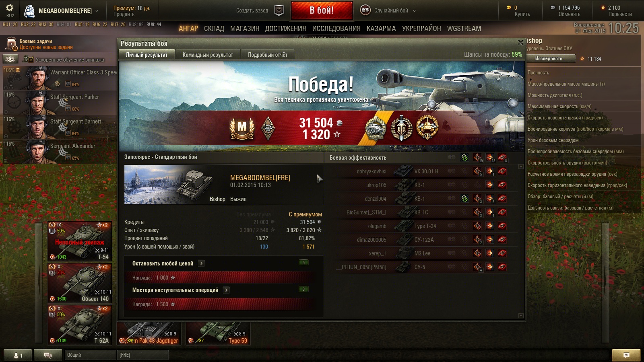Open contacts list icon showing 1

(18, 355)
